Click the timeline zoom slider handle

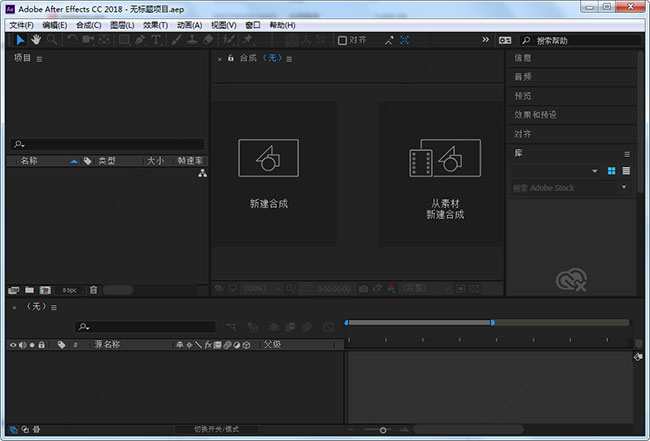click(x=381, y=429)
